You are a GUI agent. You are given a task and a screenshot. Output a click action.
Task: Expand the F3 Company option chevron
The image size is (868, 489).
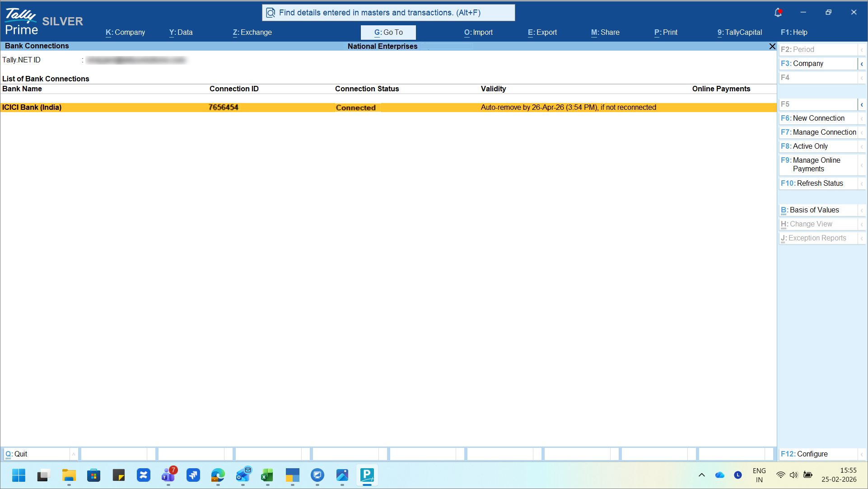(x=862, y=64)
